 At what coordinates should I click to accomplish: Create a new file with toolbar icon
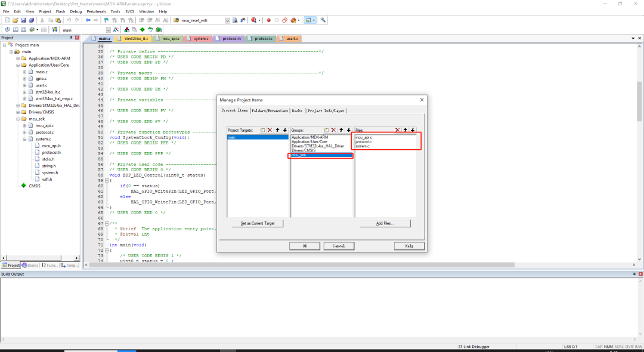7,20
